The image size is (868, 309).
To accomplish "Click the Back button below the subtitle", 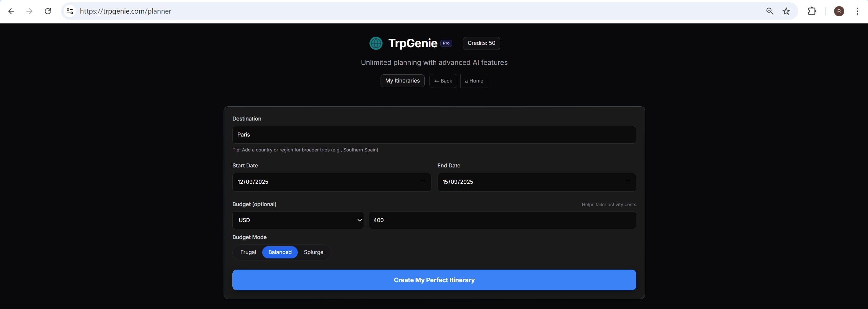I will (x=443, y=81).
